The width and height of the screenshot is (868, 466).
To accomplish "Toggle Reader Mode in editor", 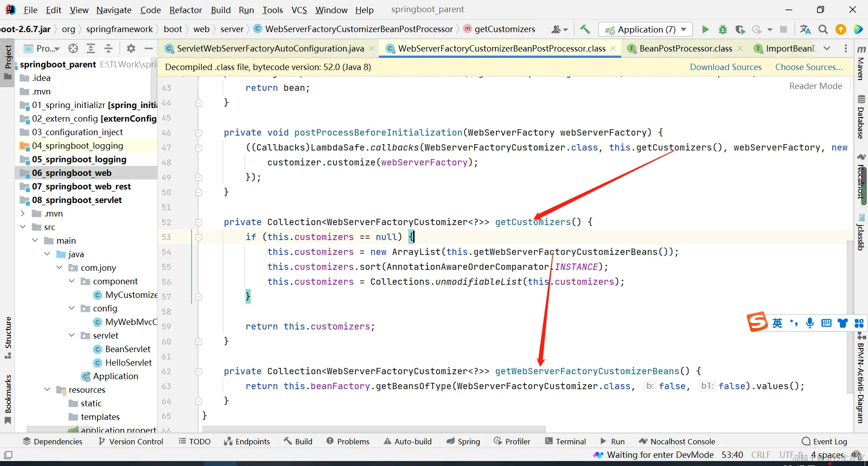I will pos(816,86).
